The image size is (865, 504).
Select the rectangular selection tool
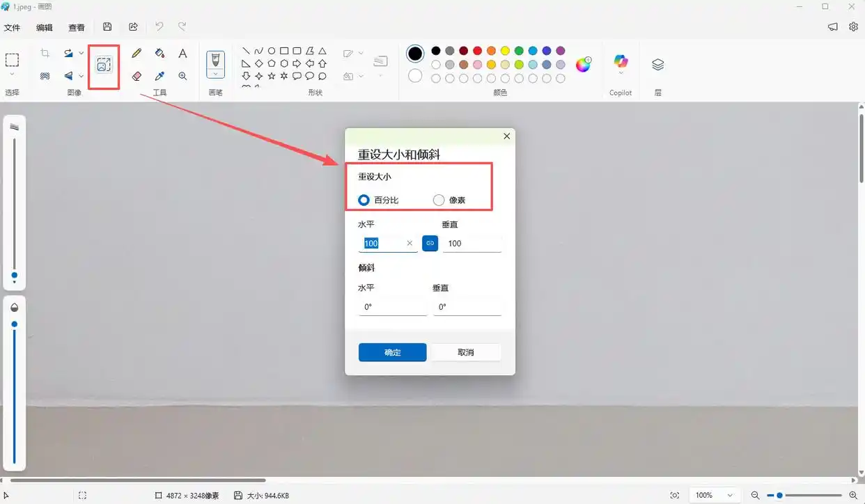pos(12,59)
